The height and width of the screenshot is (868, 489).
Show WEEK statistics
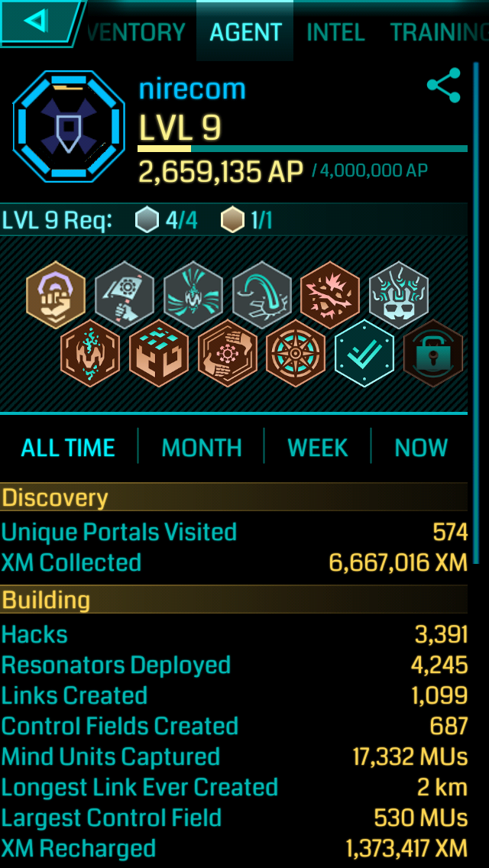tap(318, 447)
